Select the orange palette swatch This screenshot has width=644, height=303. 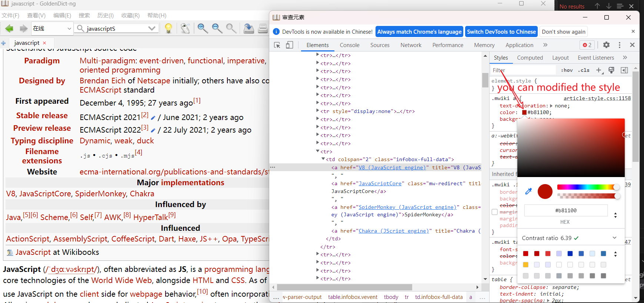[x=525, y=264]
